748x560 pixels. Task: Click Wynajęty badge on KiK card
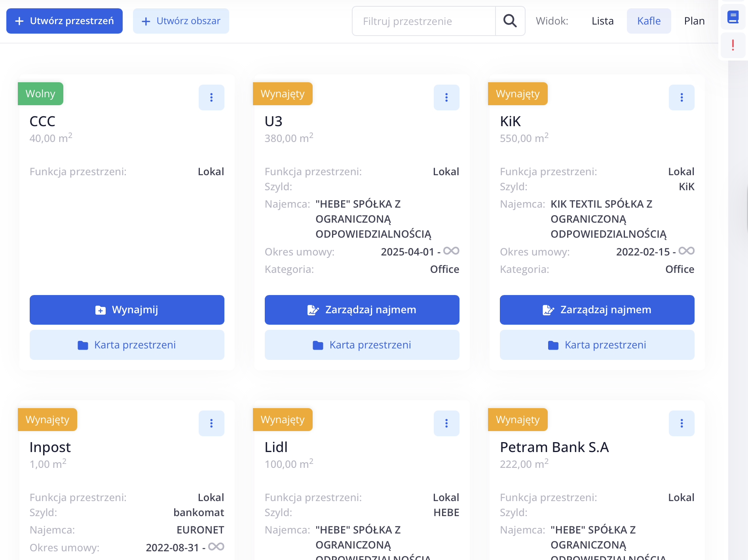pyautogui.click(x=518, y=94)
